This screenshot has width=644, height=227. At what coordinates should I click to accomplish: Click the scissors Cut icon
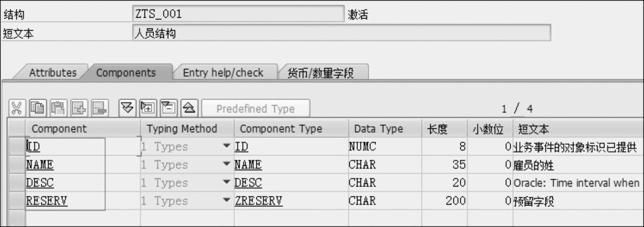16,109
